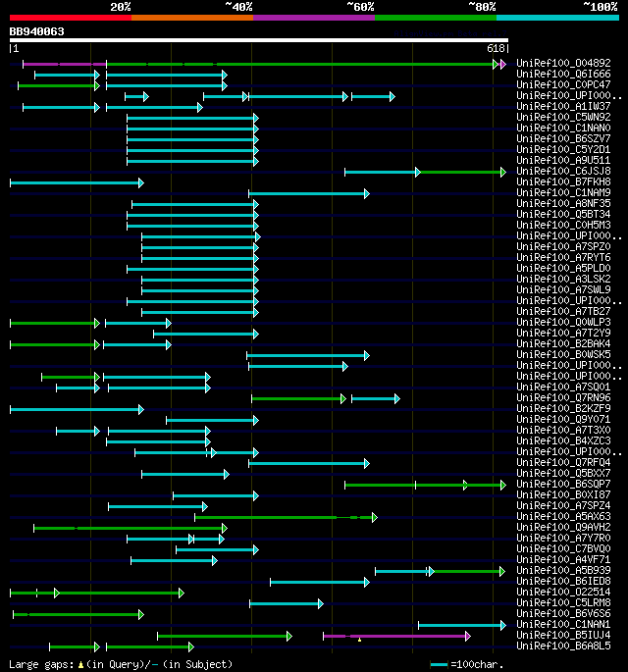Click the UniRef100_Q7RN96 label
Viewport: 628px width, 672px height.
(x=563, y=397)
